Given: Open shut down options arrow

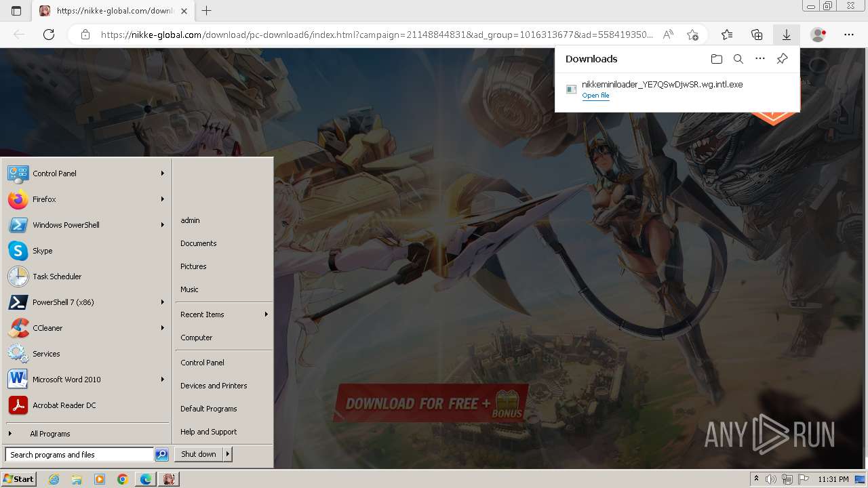Looking at the screenshot, I should (228, 454).
